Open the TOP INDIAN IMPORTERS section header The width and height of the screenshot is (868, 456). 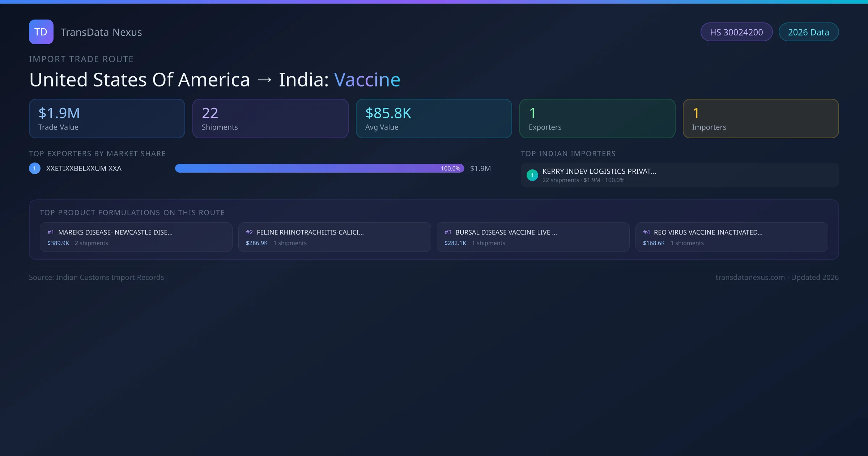(x=568, y=153)
